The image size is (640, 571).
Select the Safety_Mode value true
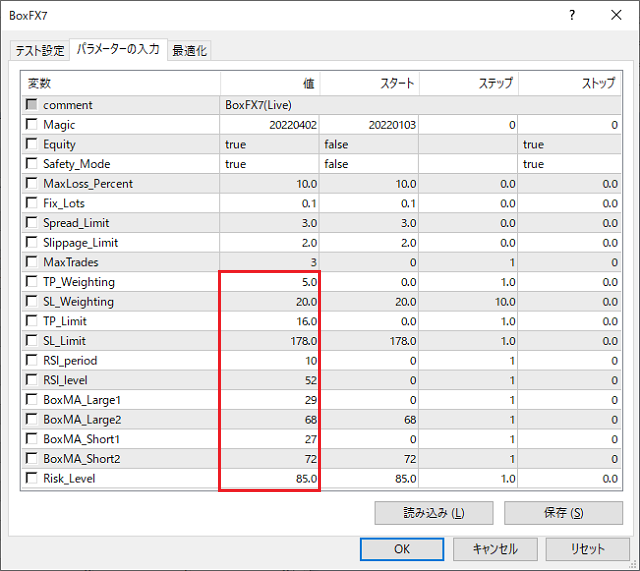pyautogui.click(x=236, y=164)
